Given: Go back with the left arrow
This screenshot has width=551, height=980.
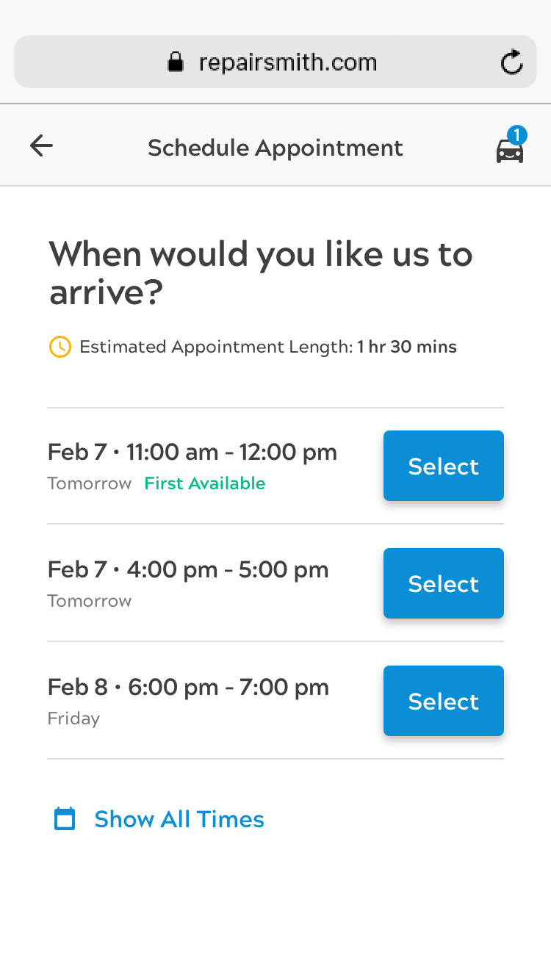Looking at the screenshot, I should point(41,146).
